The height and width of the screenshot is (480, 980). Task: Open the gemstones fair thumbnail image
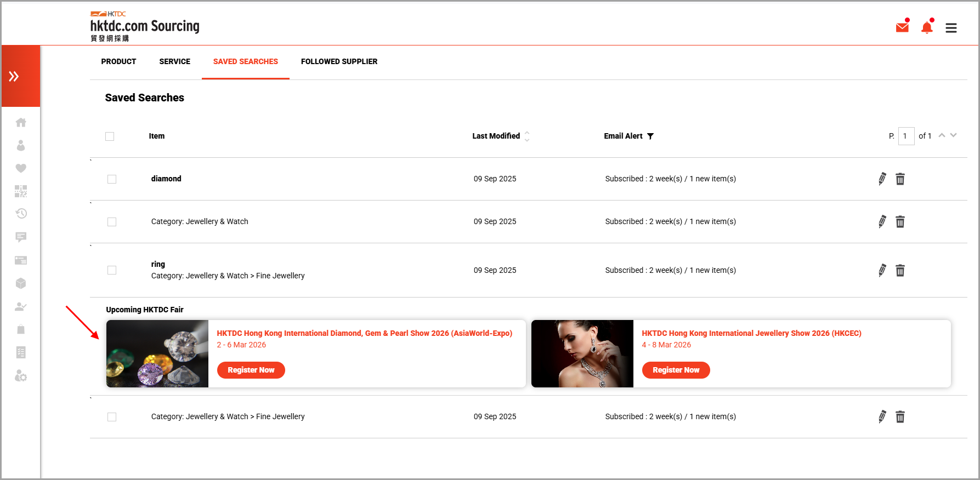coord(157,354)
